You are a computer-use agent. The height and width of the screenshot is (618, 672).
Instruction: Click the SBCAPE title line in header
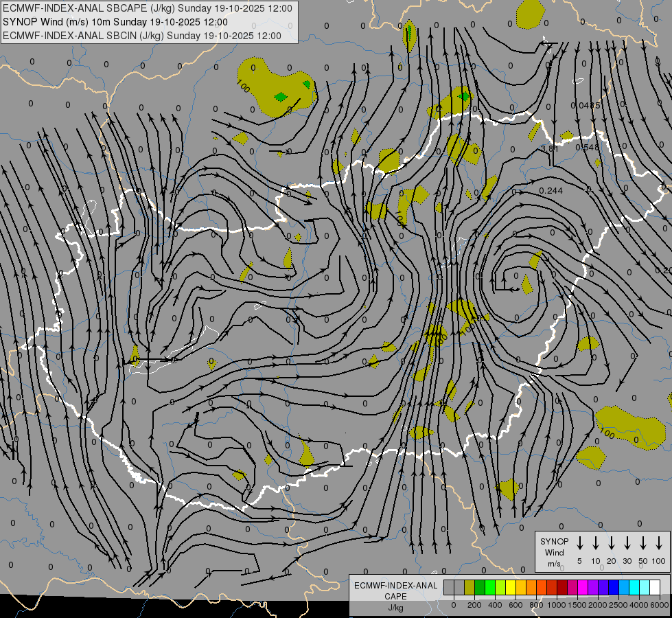148,8
